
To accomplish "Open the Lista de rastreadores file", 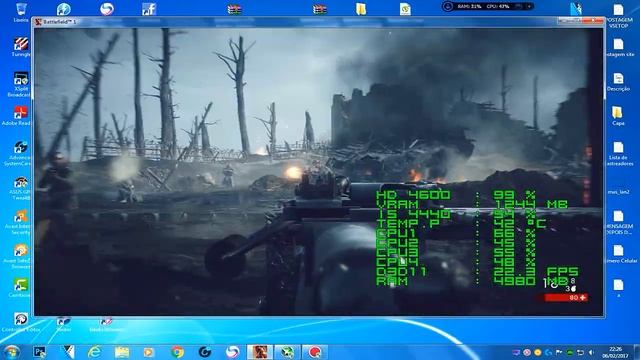I will coord(619,153).
